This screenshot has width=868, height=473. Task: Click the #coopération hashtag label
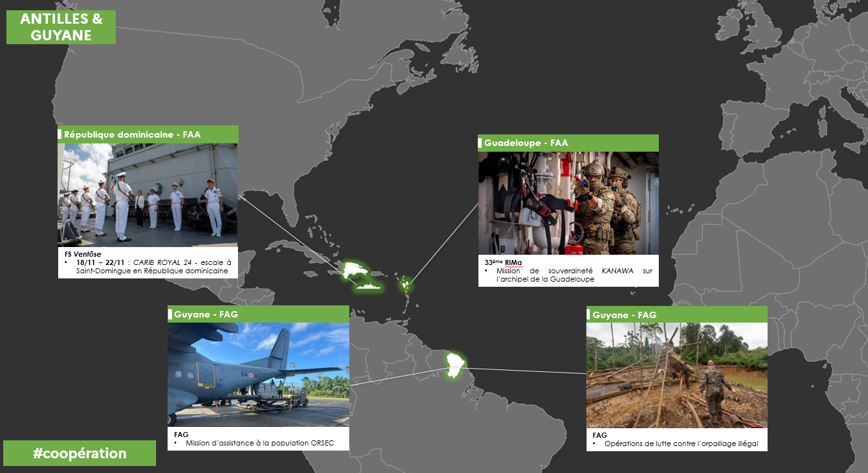(x=79, y=453)
